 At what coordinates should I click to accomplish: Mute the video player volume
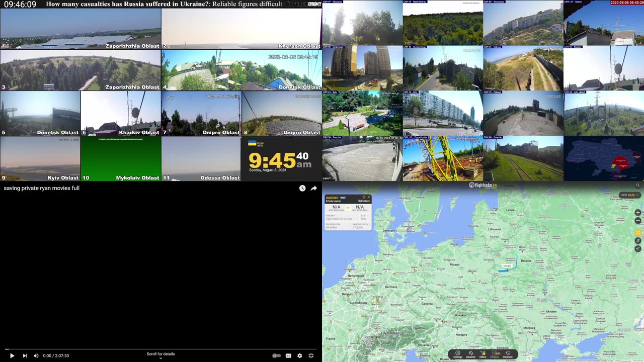[x=36, y=355]
